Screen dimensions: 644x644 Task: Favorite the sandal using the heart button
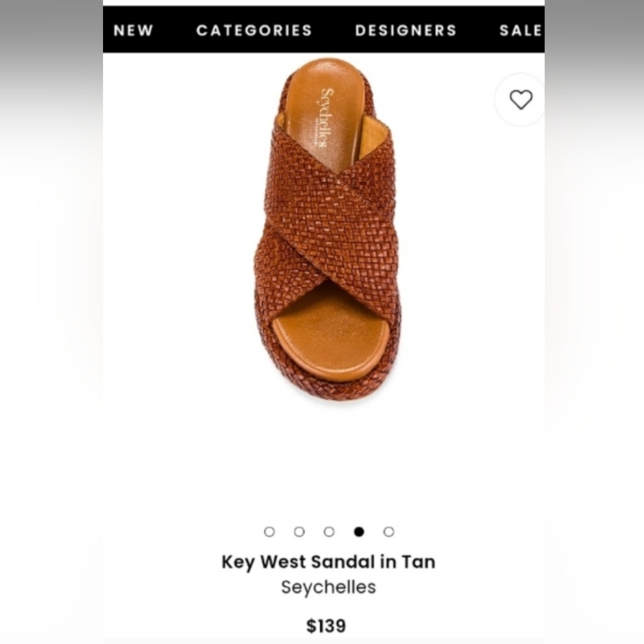pyautogui.click(x=520, y=99)
